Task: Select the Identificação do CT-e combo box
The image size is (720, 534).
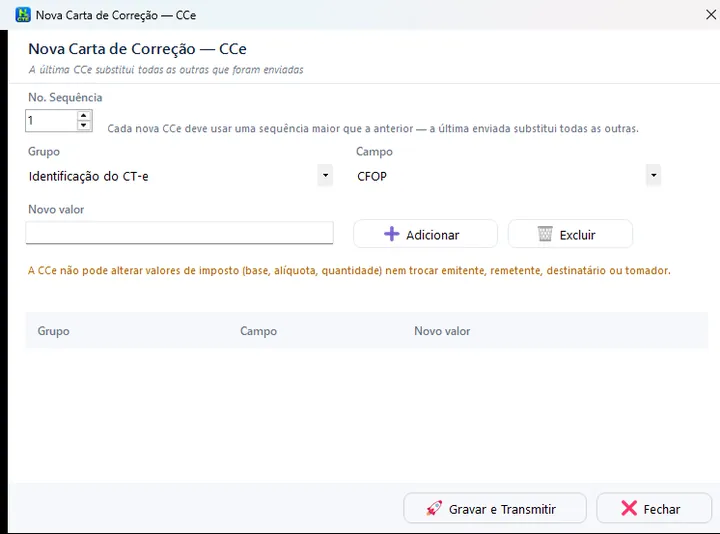Action: [180, 176]
